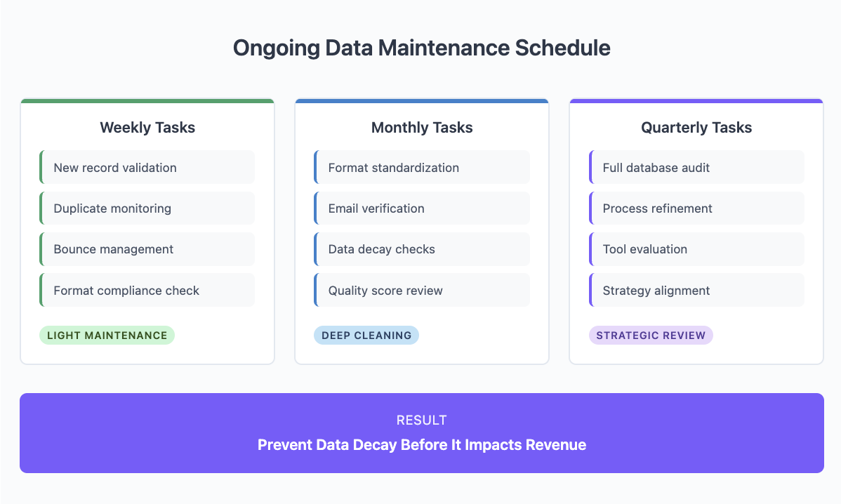Click the Monthly Tasks heading
The image size is (841, 504).
pyautogui.click(x=422, y=128)
